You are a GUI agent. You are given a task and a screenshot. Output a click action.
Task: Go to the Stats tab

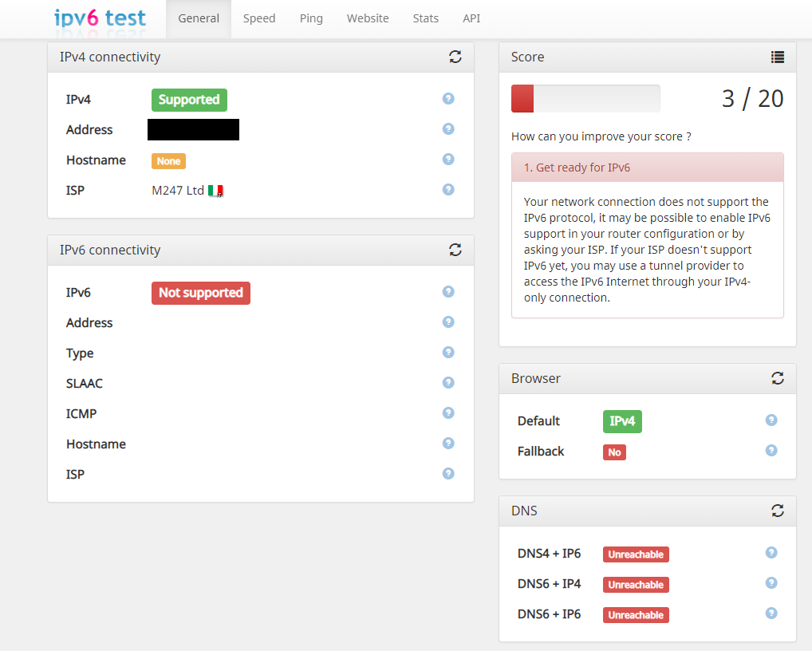(x=426, y=18)
